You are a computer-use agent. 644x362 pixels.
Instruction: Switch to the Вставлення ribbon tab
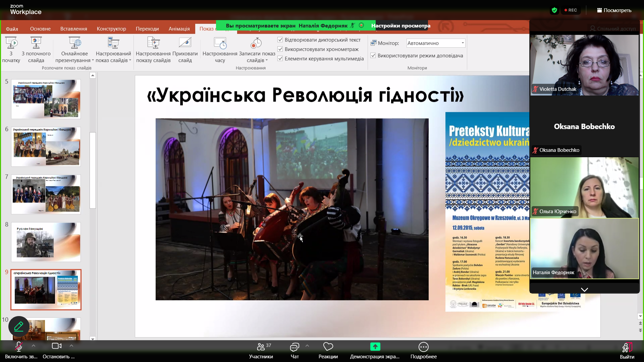[x=74, y=29]
